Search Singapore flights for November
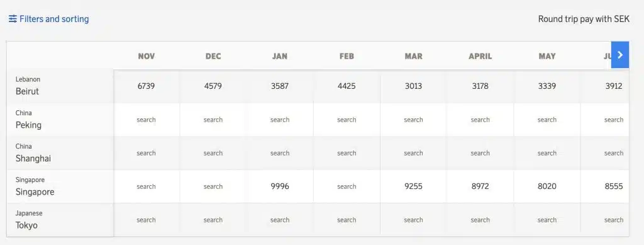This screenshot has height=245, width=644. point(146,186)
